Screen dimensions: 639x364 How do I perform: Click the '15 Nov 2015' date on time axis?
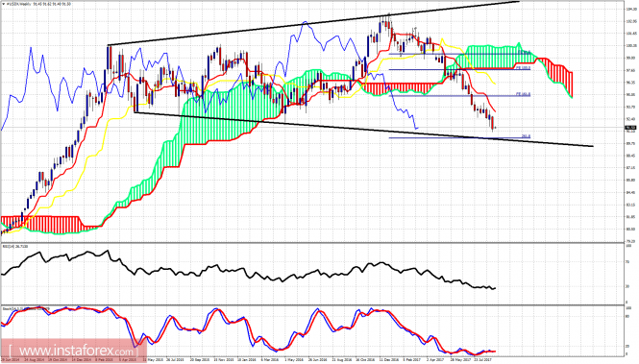point(223,360)
